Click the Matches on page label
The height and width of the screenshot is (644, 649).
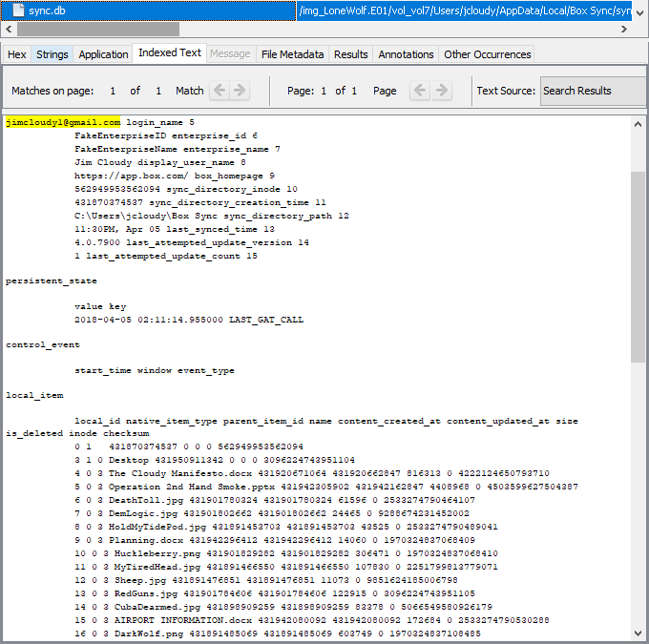pyautogui.click(x=52, y=91)
